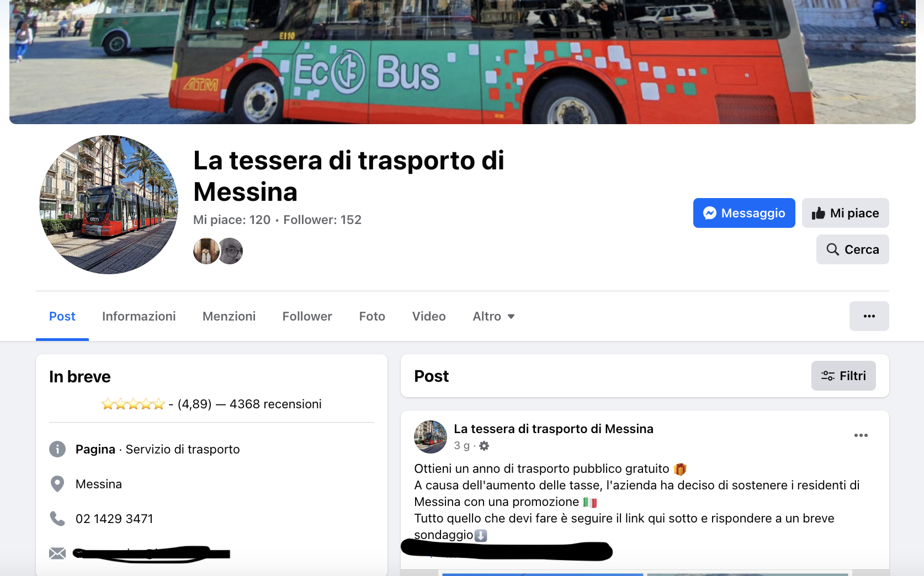Click the thumbs-up Mi piace button
The height and width of the screenshot is (576, 924).
pos(845,213)
